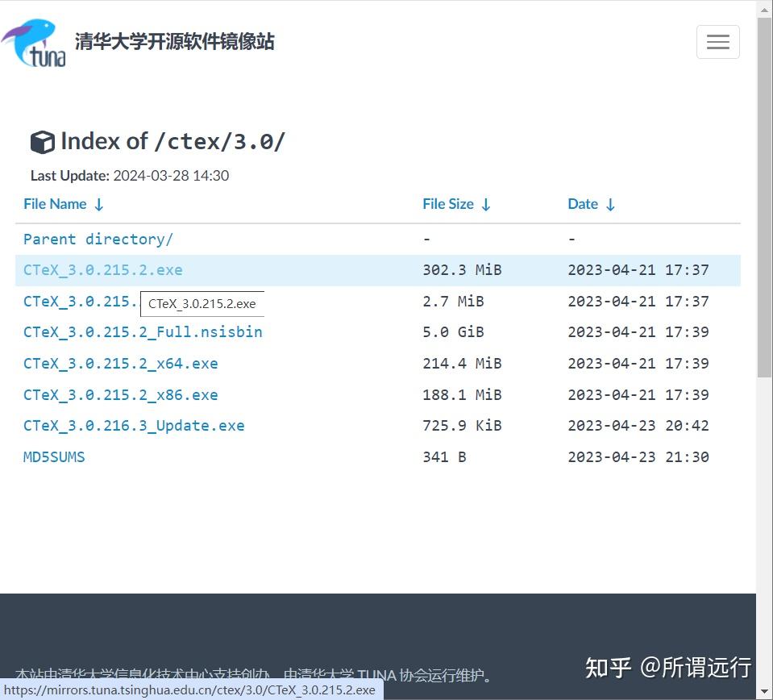Sort by File Name column arrow
Image resolution: width=773 pixels, height=700 pixels.
point(98,204)
